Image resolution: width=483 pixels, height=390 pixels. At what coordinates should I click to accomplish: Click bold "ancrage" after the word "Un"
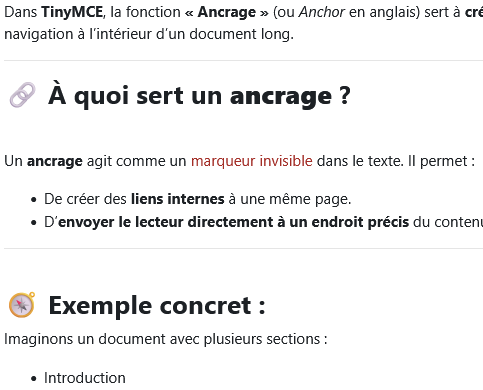click(55, 161)
